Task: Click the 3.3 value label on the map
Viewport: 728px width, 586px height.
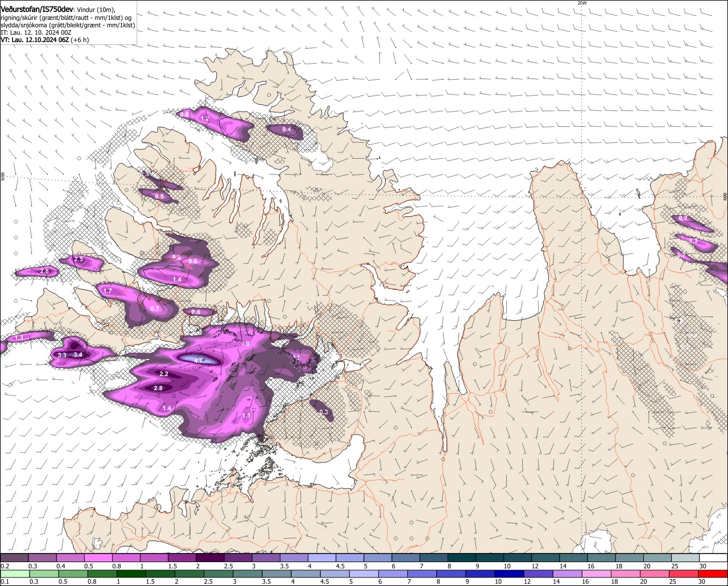Action: pyautogui.click(x=63, y=355)
